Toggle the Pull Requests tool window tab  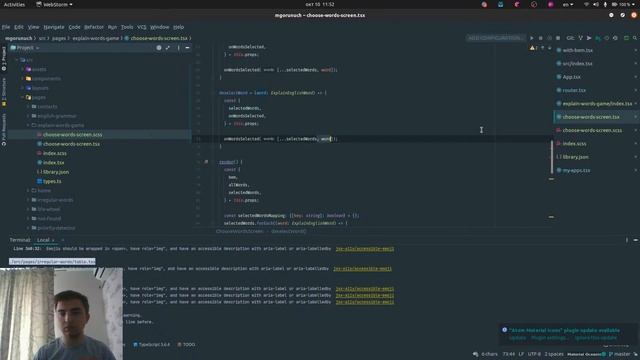click(4, 130)
